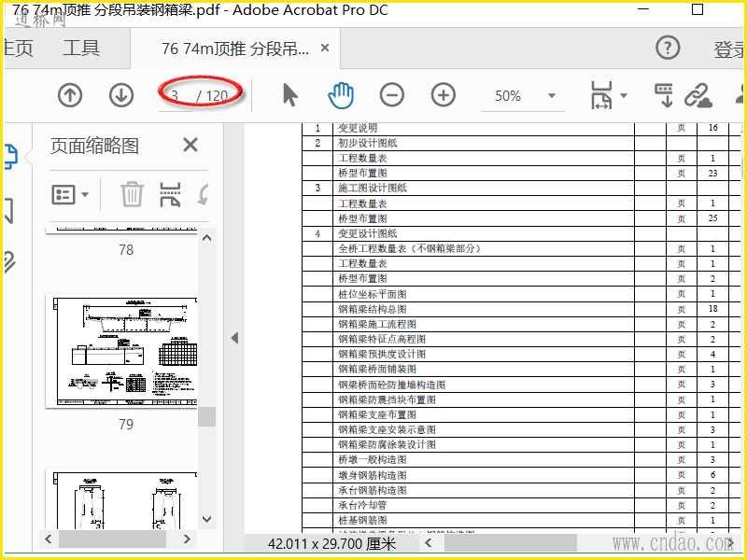Open thumbnail options list dropdown
The width and height of the screenshot is (747, 560).
[x=70, y=195]
